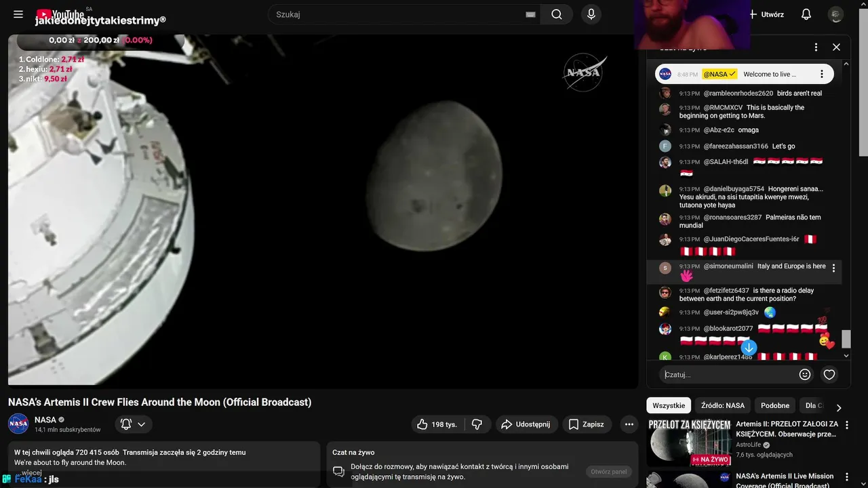This screenshot has width=868, height=488.
Task: Open the AstroLife live video thumbnail
Action: click(x=688, y=443)
